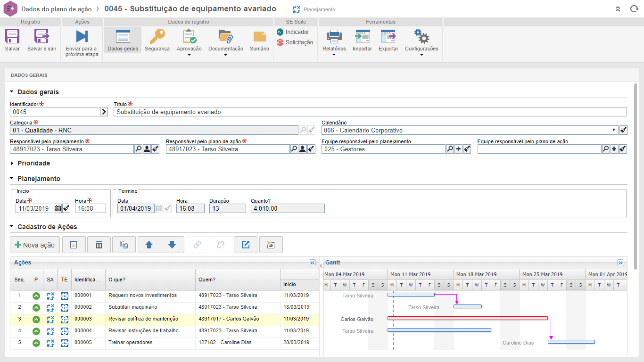Click the magnifier next to Equipe responsável pelo planejamento
Image resolution: width=644 pixels, height=362 pixels.
tap(450, 149)
